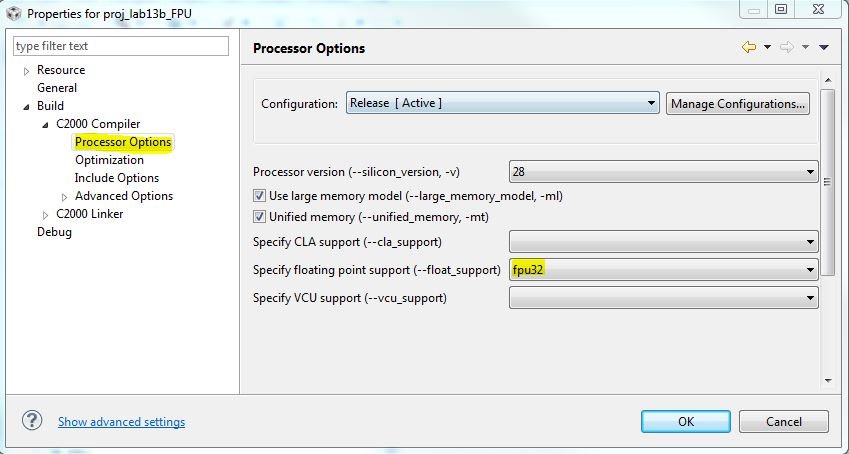Open the Show advanced settings link
The height and width of the screenshot is (454, 849).
(x=121, y=422)
